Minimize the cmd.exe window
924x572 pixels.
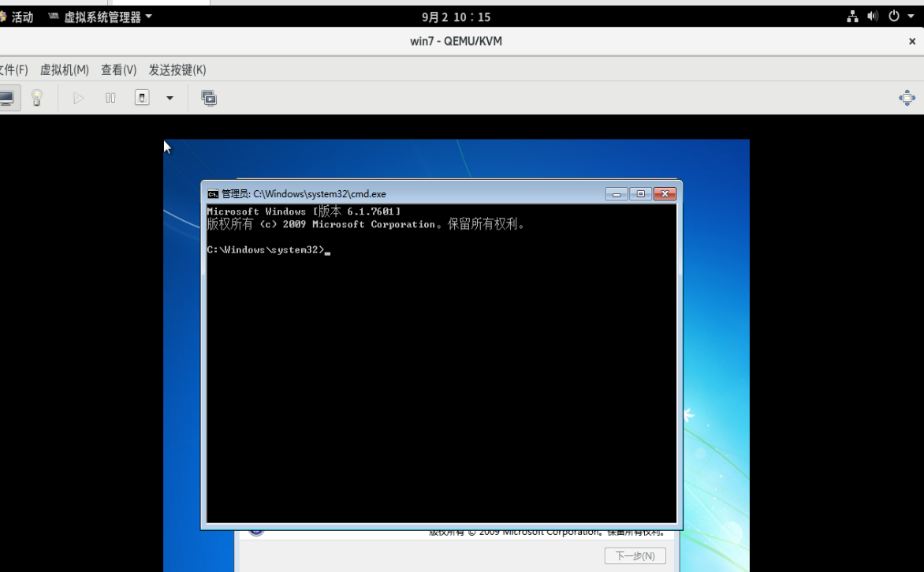pyautogui.click(x=617, y=194)
